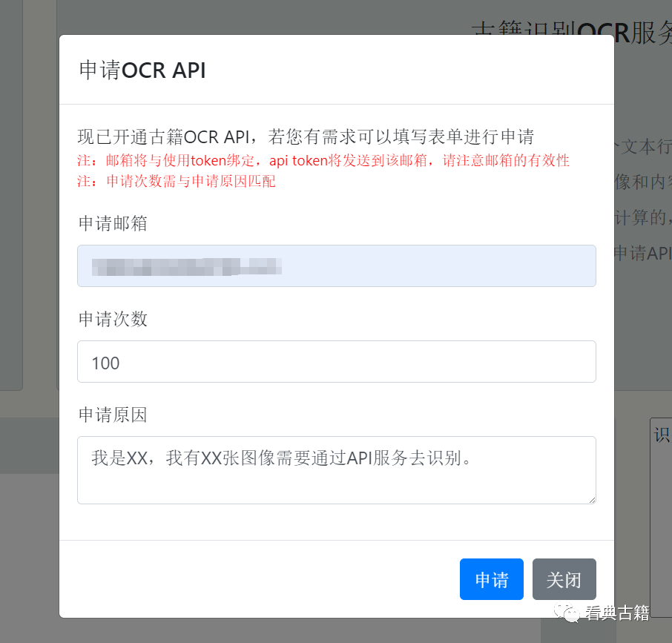Screen dimensions: 672x643
Task: Click the placeholder text 我是XX in textarea
Action: pyautogui.click(x=105, y=458)
